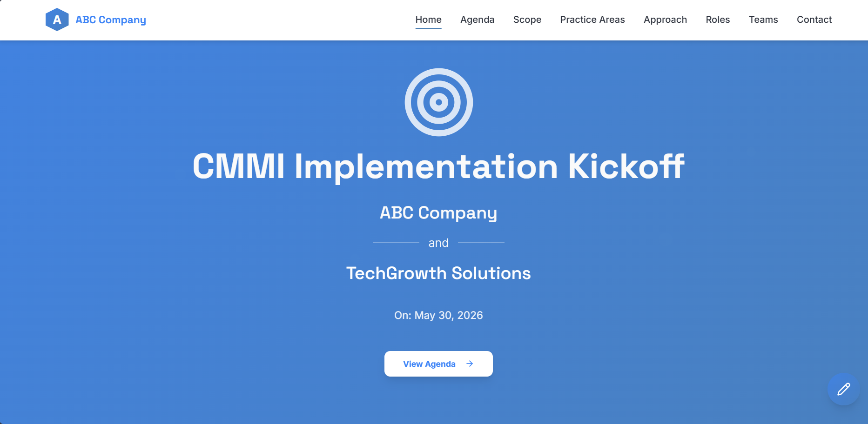Navigate to Practice Areas
Viewport: 868px width, 424px height.
click(x=592, y=20)
